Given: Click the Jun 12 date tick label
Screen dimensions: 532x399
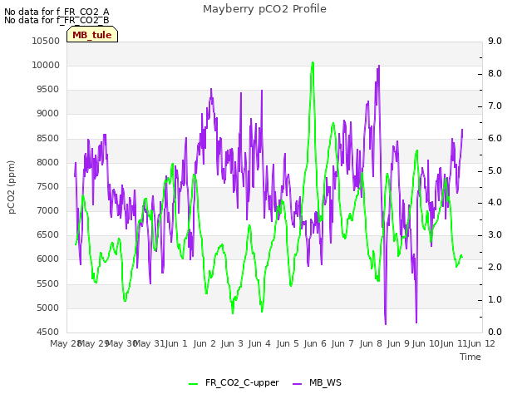Looking at the screenshot, I should pos(481,343).
